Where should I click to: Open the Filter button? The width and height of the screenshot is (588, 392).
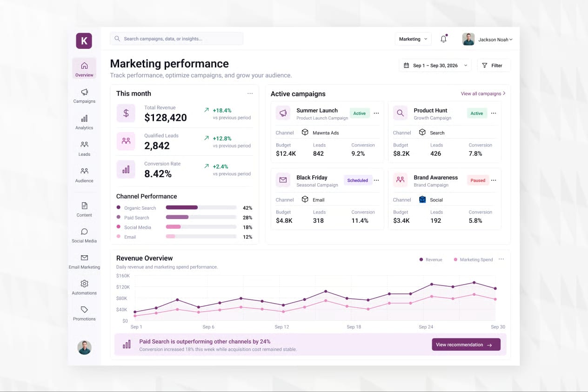pos(494,66)
